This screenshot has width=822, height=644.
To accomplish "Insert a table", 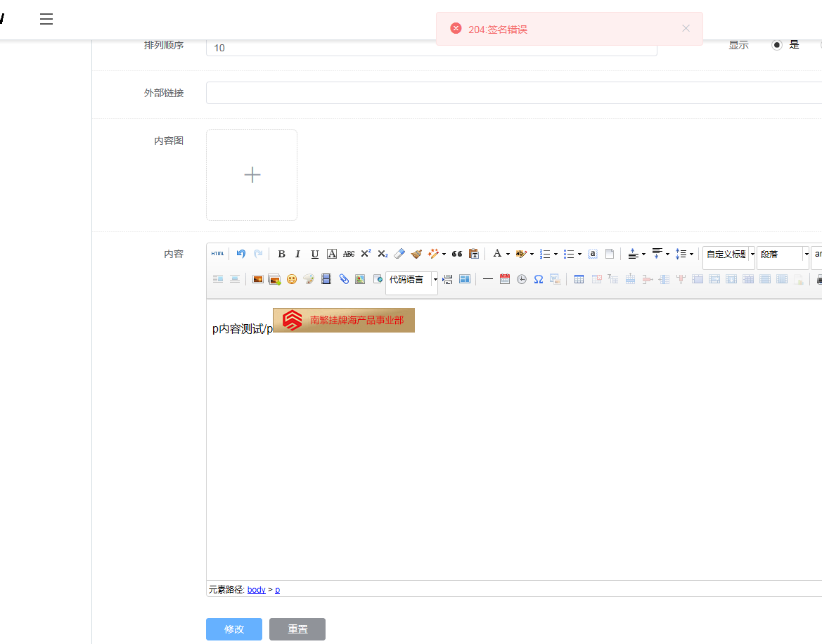I will pos(579,279).
